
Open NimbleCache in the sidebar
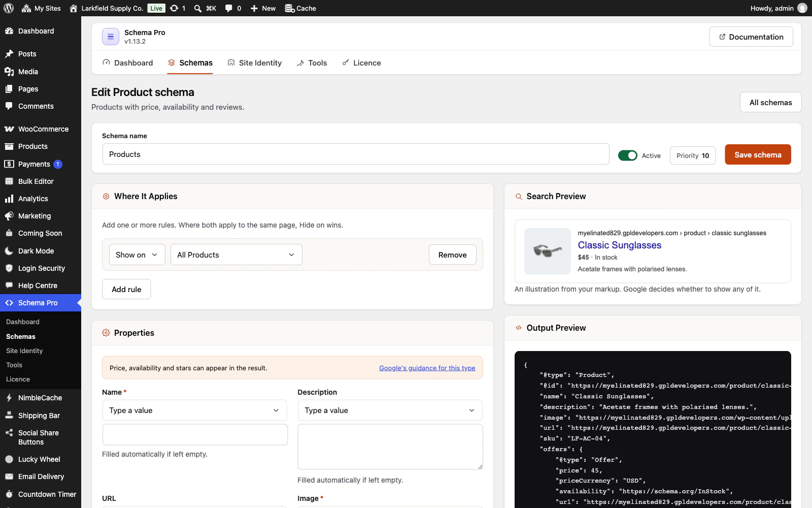click(x=41, y=398)
